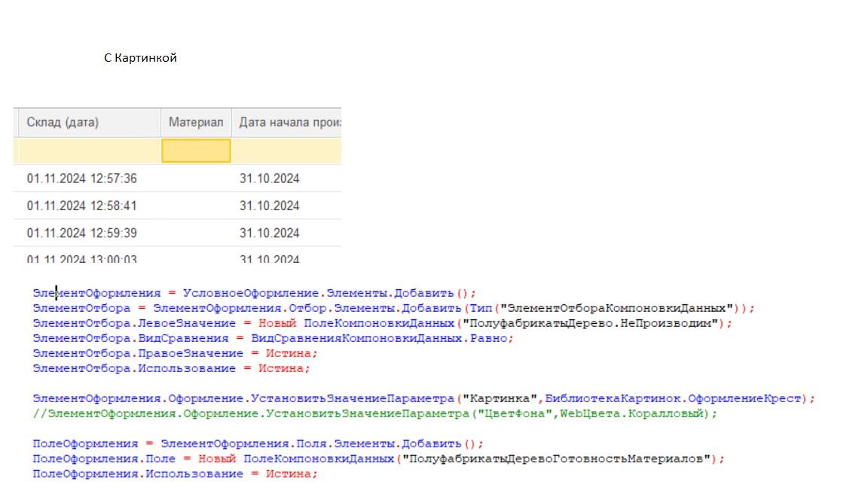Click the "ЭлементОтбораКомпоновкиДанных" string in code
This screenshot has width=868, height=488.
tap(619, 308)
